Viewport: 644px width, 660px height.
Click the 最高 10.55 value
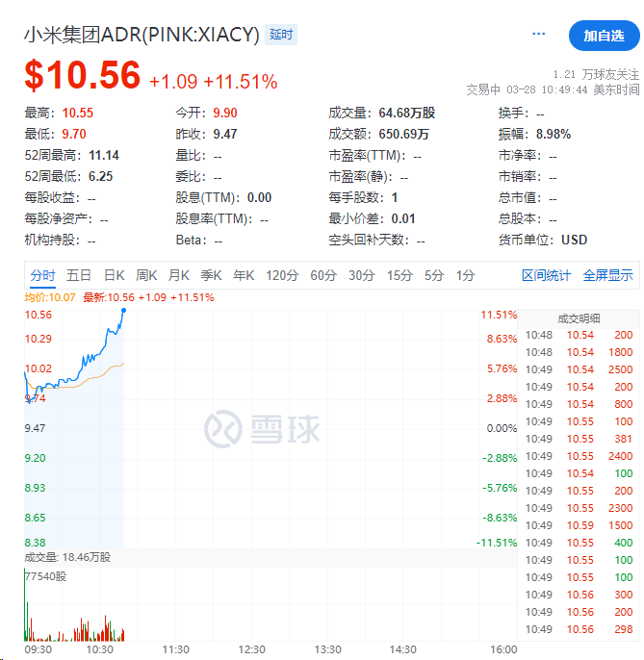pos(78,113)
